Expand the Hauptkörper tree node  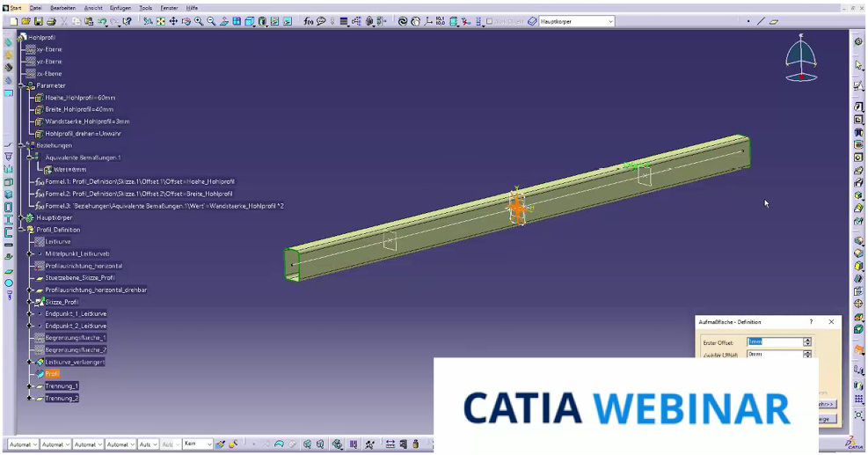[22, 217]
